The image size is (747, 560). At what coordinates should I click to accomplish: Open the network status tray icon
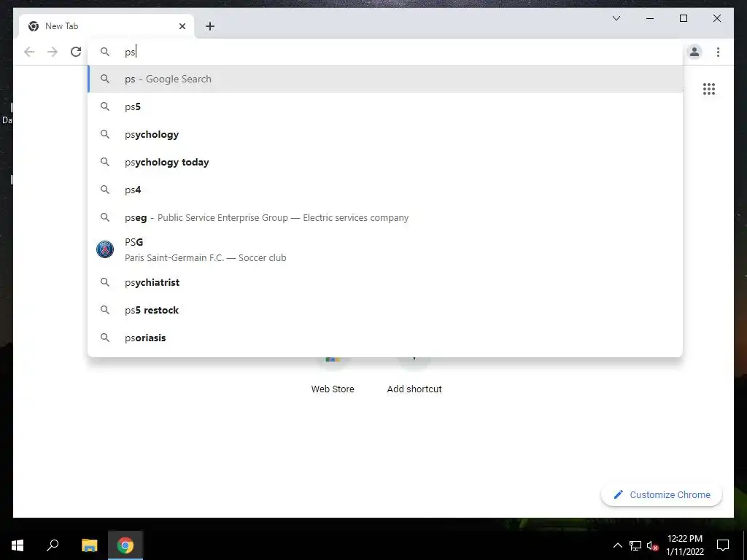coord(635,545)
